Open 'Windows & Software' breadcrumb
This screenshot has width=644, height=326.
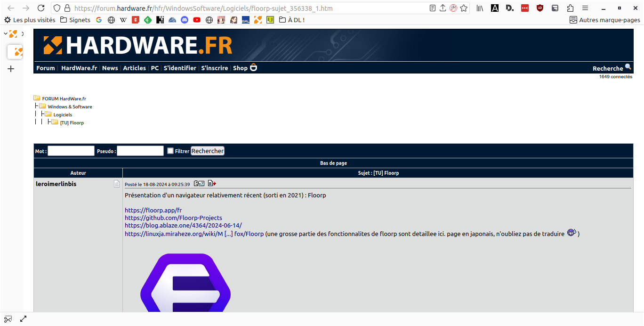(70, 106)
